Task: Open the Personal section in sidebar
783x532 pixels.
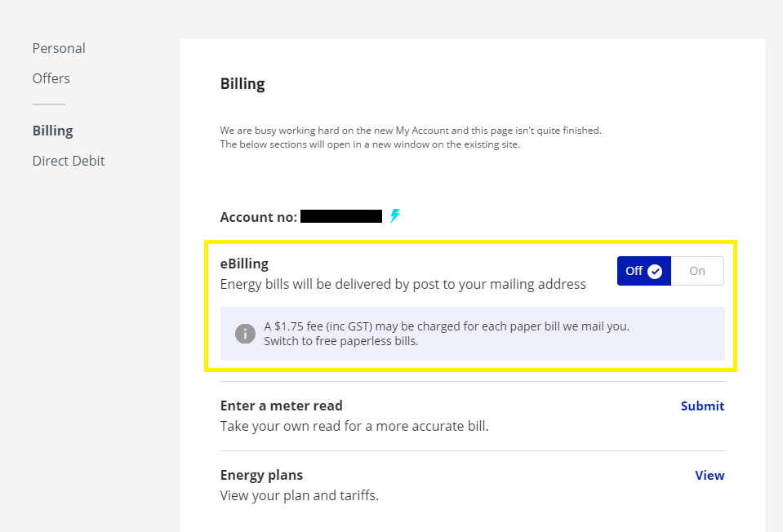Action: [59, 48]
